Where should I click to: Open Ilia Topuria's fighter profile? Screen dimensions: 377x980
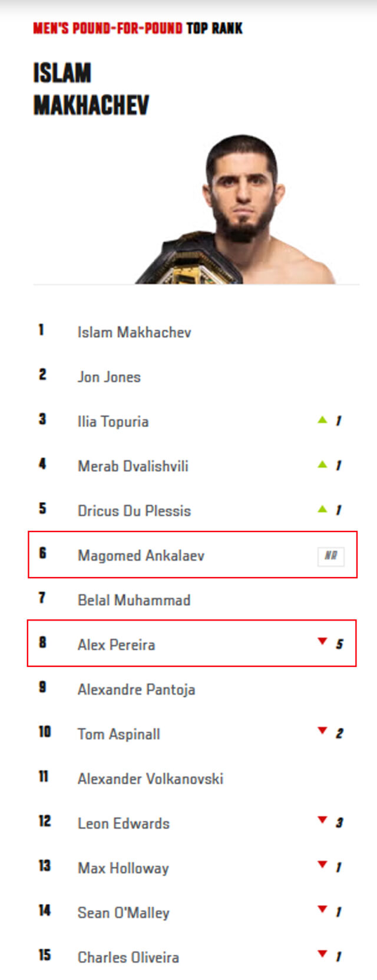(x=113, y=422)
